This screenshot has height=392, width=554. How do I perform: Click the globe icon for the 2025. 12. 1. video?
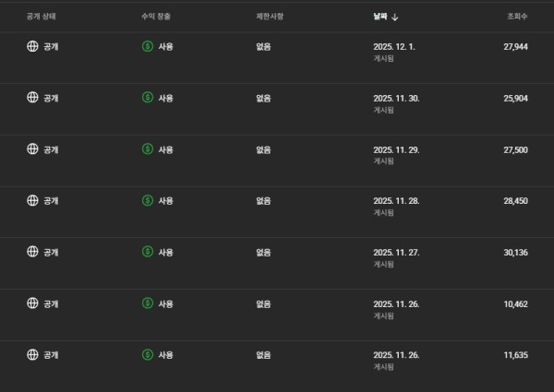(x=32, y=45)
